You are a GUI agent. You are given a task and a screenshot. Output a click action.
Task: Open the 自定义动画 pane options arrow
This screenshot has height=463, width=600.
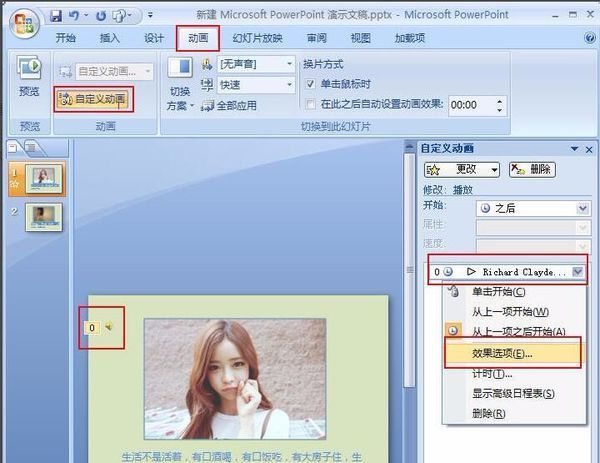[x=574, y=149]
